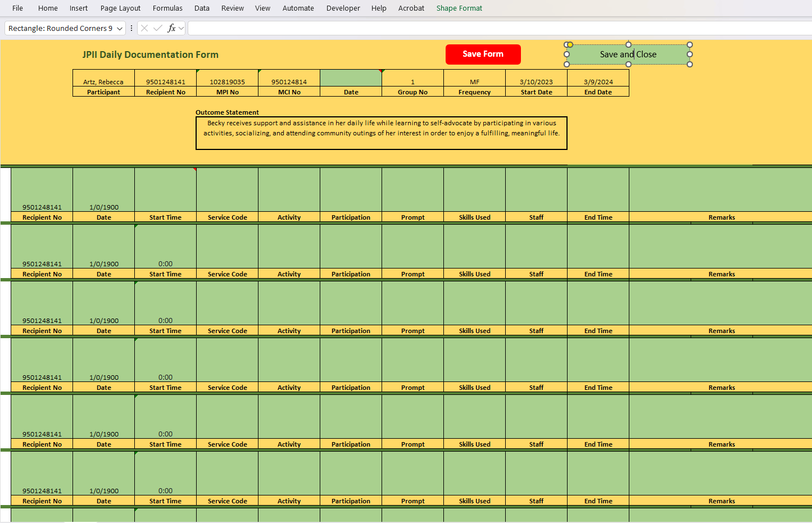Open the Insert ribbon tab
Image resolution: width=812 pixels, height=523 pixels.
pos(79,8)
